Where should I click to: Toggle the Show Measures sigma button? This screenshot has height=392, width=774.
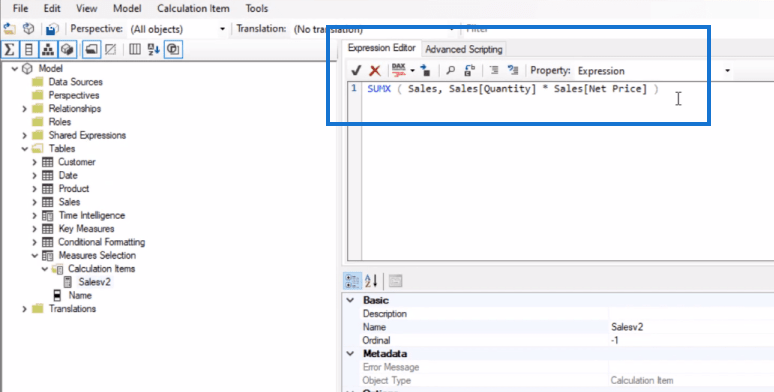click(9, 49)
